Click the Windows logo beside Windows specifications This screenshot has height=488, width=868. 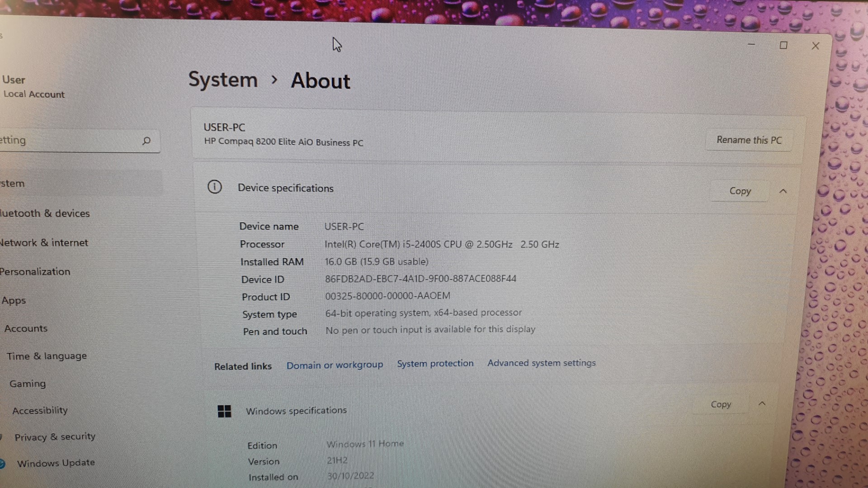tap(224, 411)
